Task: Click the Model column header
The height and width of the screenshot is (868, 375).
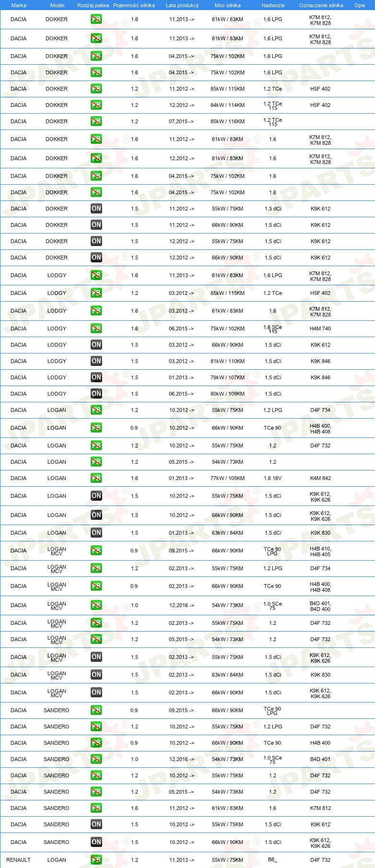Action: pos(57,5)
